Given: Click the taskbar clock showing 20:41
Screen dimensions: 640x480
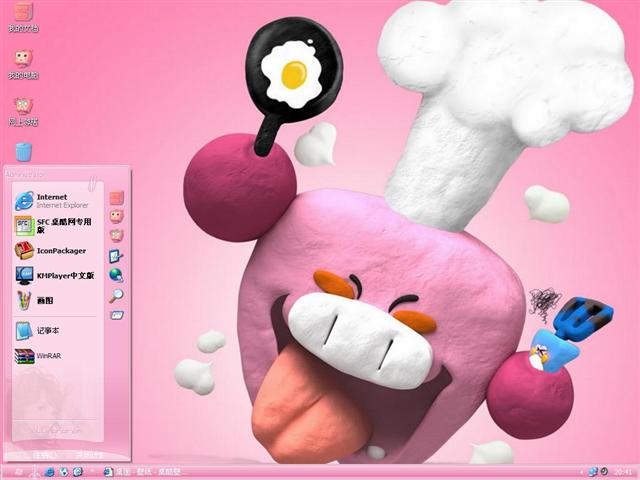Looking at the screenshot, I should 623,471.
